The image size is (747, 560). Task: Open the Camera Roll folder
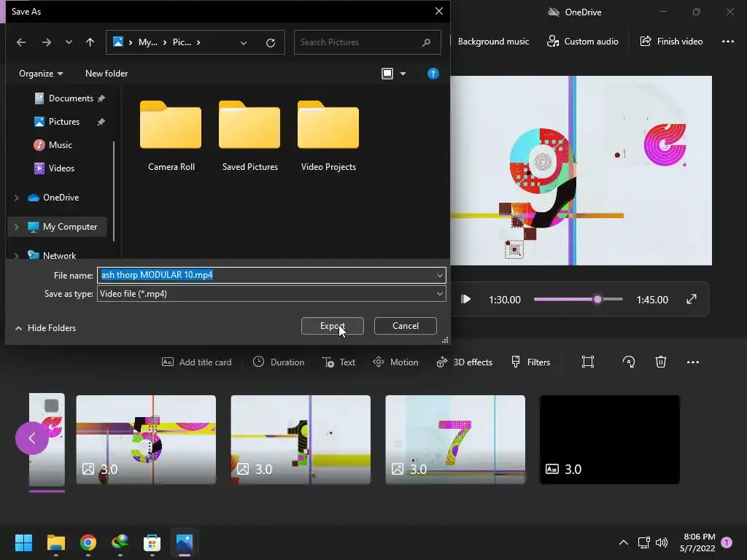point(171,136)
